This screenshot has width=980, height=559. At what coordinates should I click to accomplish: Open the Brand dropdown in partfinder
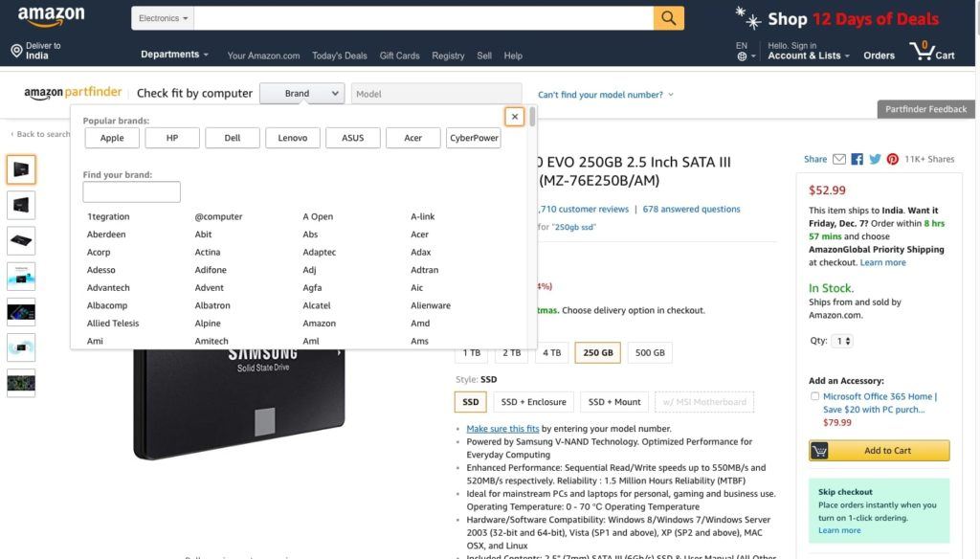[301, 93]
